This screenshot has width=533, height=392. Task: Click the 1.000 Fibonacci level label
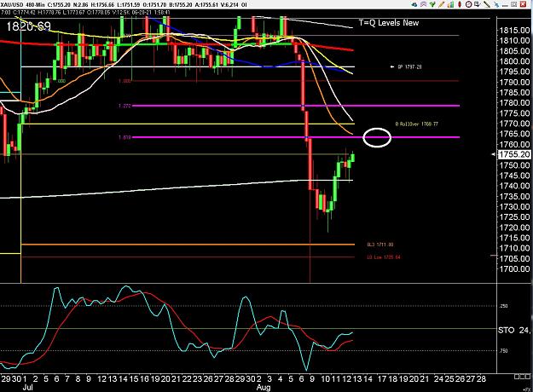point(125,81)
